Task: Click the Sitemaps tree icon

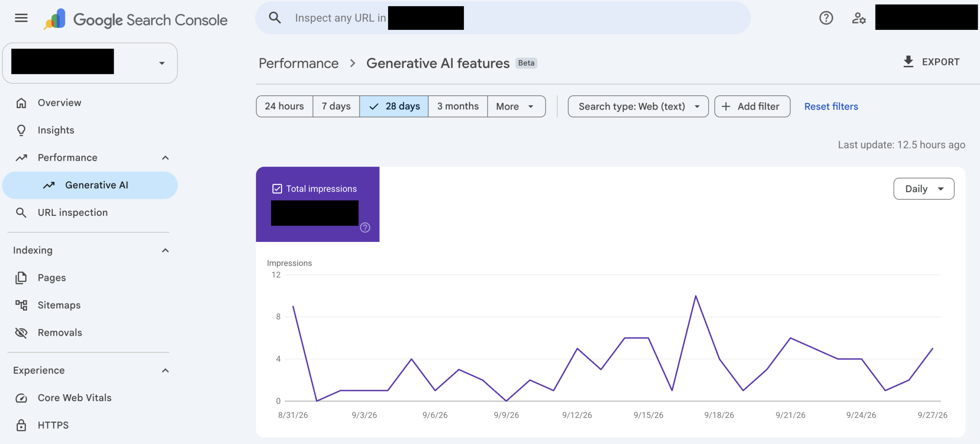Action: pyautogui.click(x=21, y=305)
